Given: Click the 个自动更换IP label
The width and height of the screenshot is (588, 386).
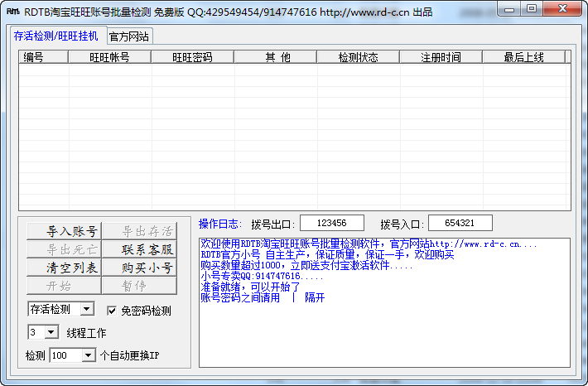Looking at the screenshot, I should tap(130, 355).
